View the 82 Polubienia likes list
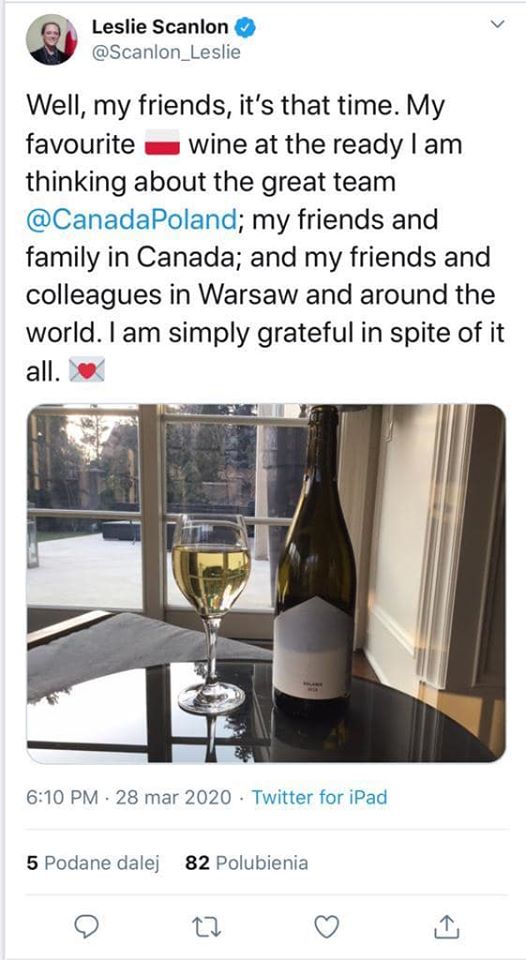 coord(246,863)
